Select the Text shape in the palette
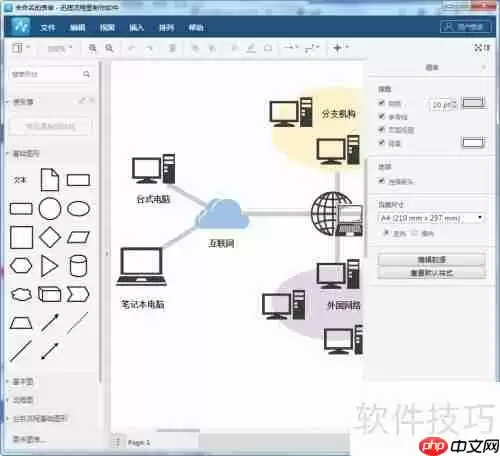 pos(20,180)
